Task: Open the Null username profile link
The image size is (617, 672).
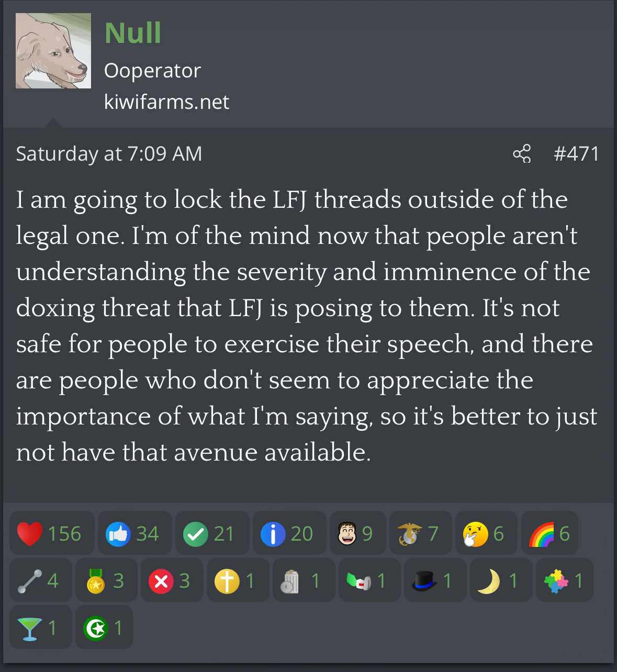Action: coord(133,32)
